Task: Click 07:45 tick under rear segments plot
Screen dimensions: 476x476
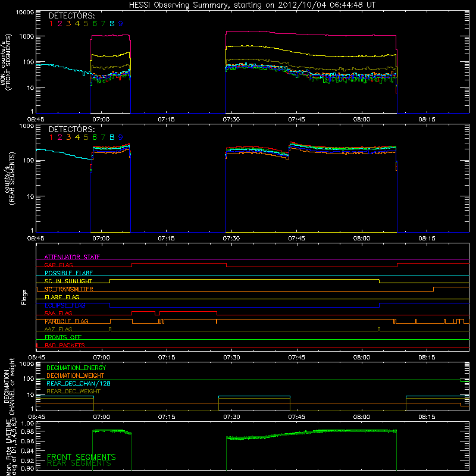Action: 296,239
